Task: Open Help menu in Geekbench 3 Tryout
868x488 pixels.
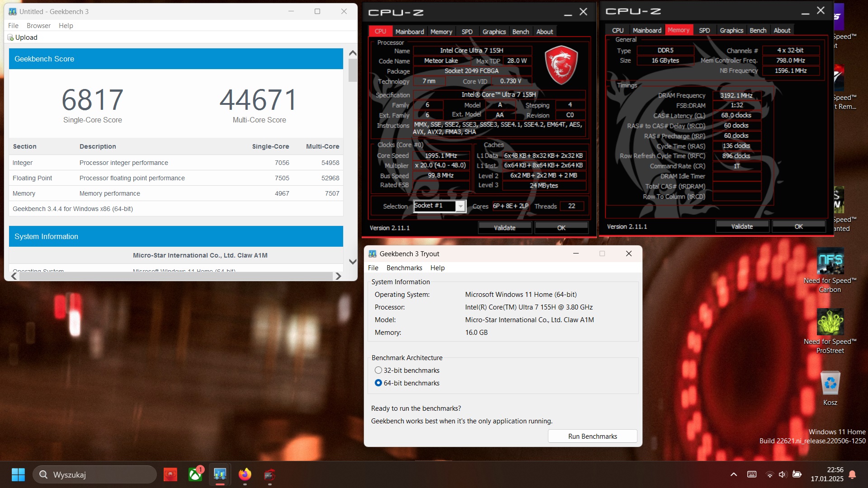Action: 438,268
